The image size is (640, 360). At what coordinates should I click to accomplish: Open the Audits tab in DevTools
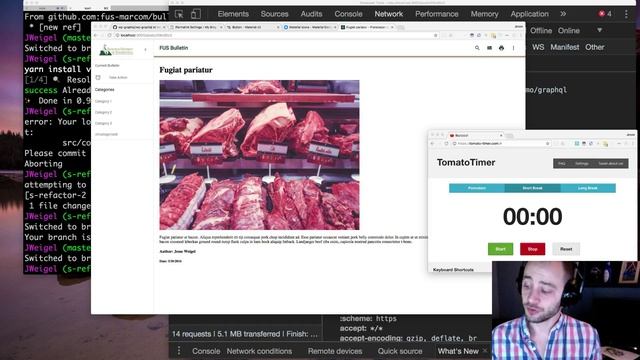click(x=311, y=14)
